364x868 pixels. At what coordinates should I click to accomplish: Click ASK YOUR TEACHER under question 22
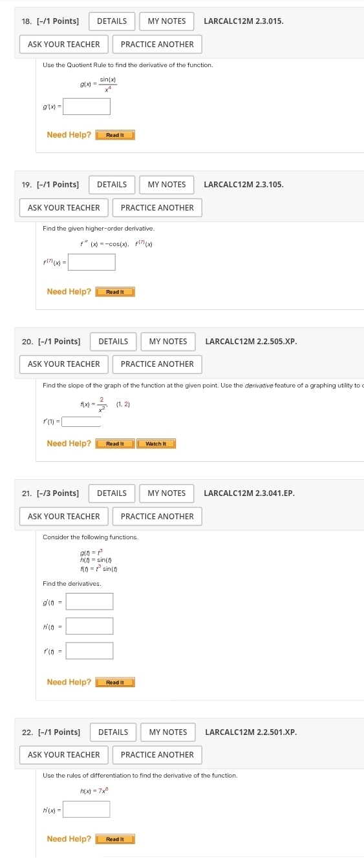click(64, 755)
